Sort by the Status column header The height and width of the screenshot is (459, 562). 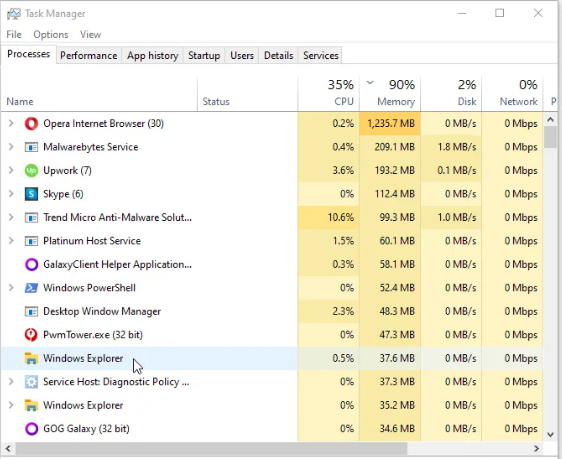[247, 94]
